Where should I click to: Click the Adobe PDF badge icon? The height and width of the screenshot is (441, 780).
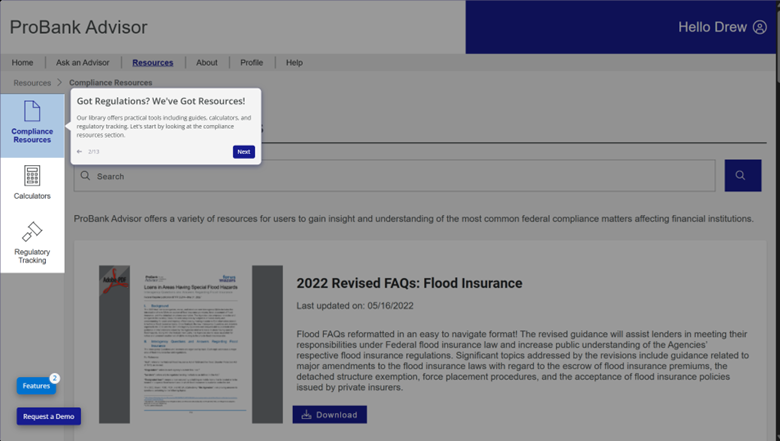pyautogui.click(x=114, y=280)
